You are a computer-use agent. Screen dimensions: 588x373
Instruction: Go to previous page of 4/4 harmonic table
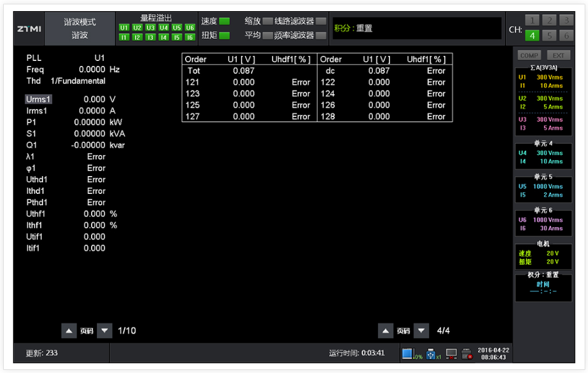[386, 331]
